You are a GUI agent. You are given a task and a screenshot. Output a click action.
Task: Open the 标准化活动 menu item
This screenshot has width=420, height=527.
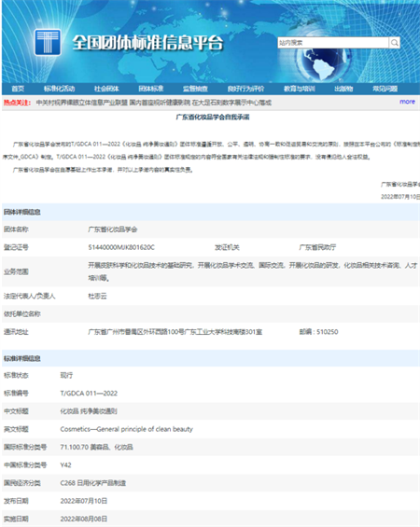click(x=59, y=89)
